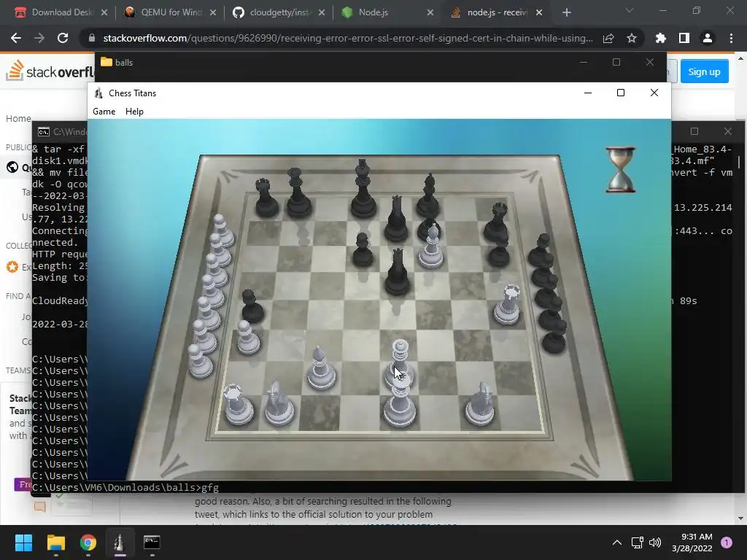The image size is (747, 560).
Task: Show hidden system tray icons
Action: pos(617,542)
